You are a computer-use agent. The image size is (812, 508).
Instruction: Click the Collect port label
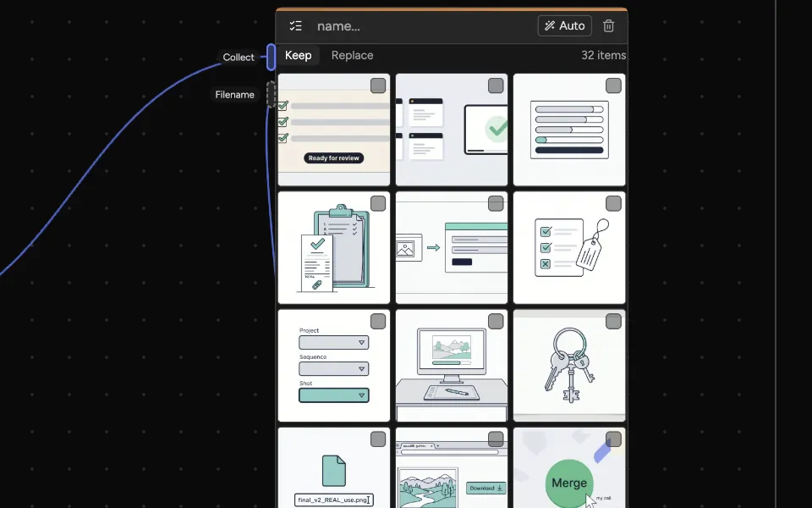point(239,57)
